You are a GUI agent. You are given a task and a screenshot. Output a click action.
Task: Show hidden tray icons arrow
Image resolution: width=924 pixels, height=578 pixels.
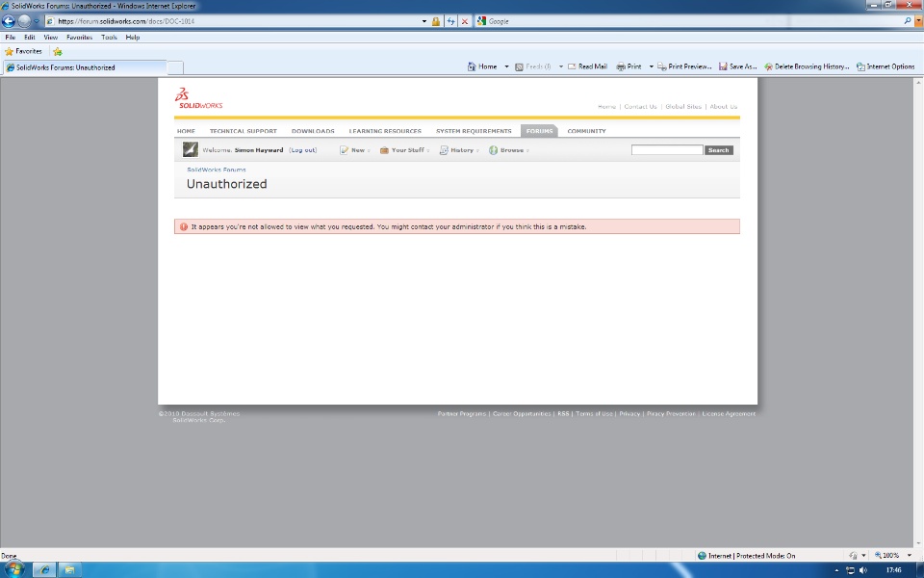pos(836,571)
